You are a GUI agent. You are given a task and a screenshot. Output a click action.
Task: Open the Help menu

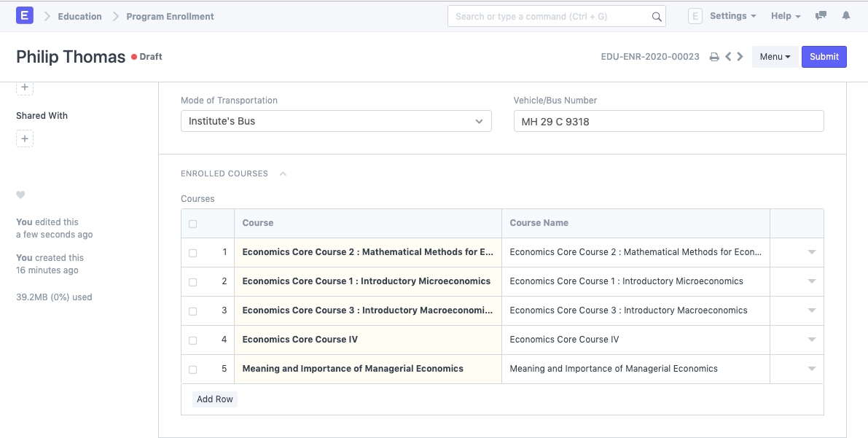(786, 16)
